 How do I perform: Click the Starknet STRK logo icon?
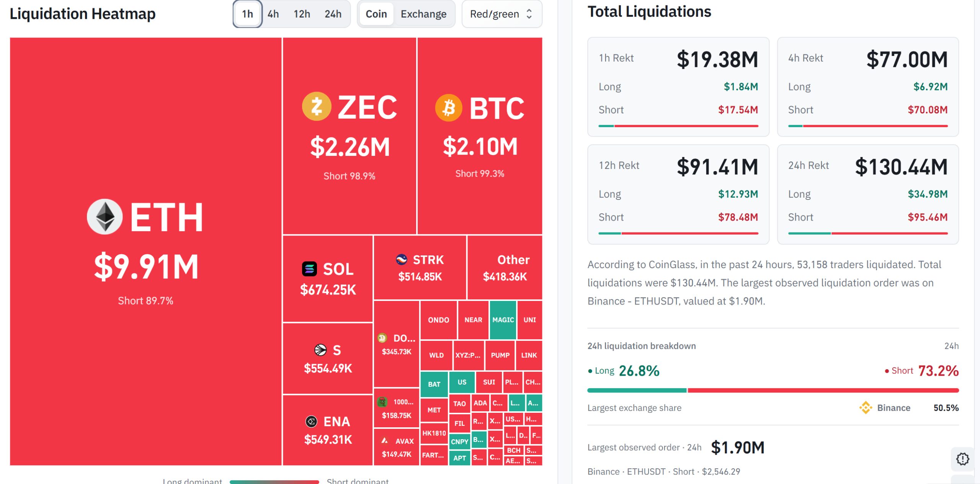point(401,260)
